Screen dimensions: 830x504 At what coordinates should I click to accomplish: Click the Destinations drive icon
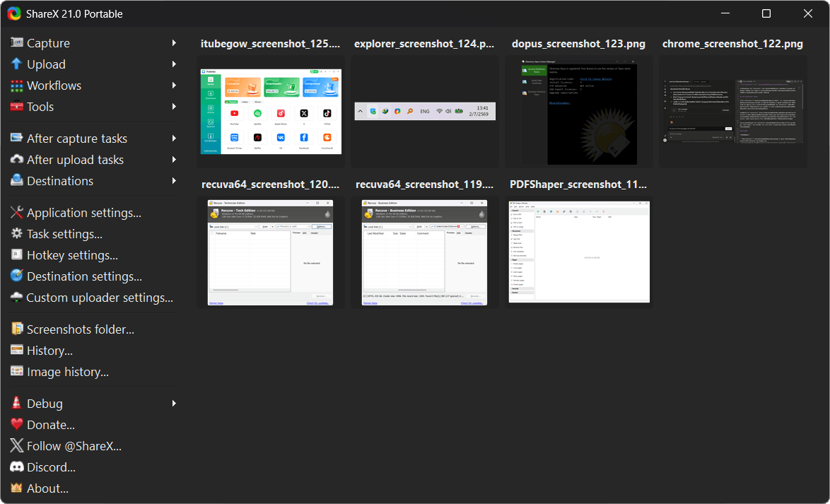tap(17, 180)
